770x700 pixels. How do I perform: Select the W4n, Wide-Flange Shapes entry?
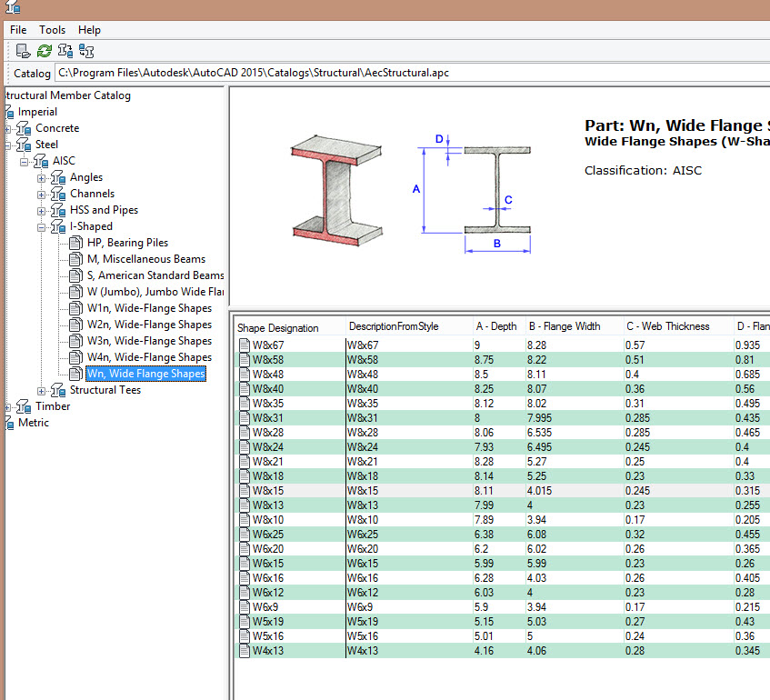[148, 356]
